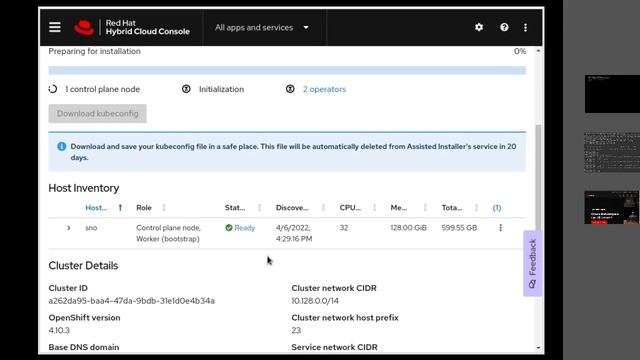Click the control plane node spinner icon

pyautogui.click(x=53, y=89)
